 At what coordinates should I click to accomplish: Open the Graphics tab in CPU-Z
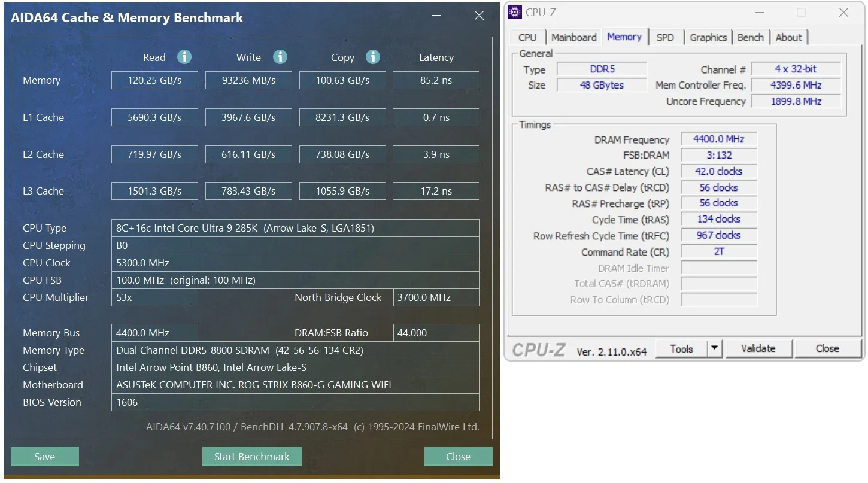pyautogui.click(x=708, y=37)
